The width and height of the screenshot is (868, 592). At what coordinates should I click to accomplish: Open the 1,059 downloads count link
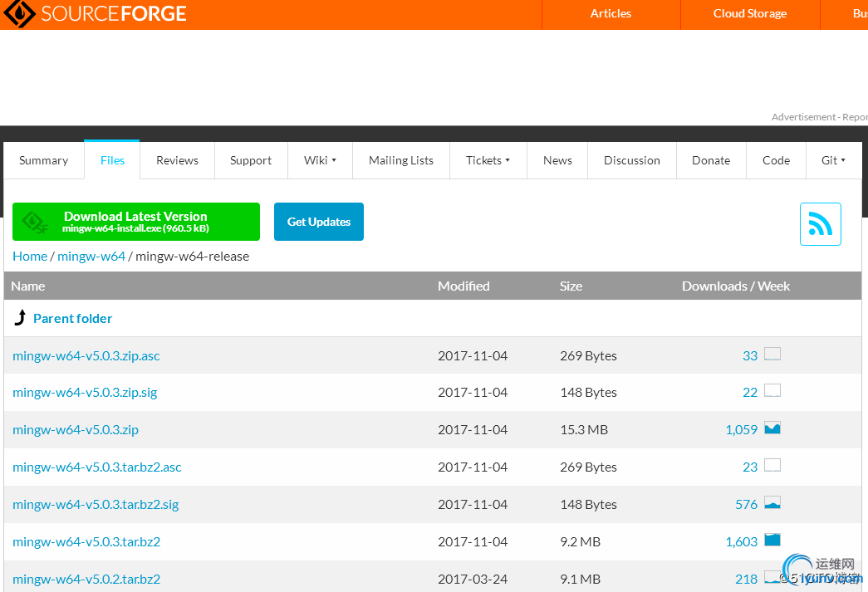point(741,430)
